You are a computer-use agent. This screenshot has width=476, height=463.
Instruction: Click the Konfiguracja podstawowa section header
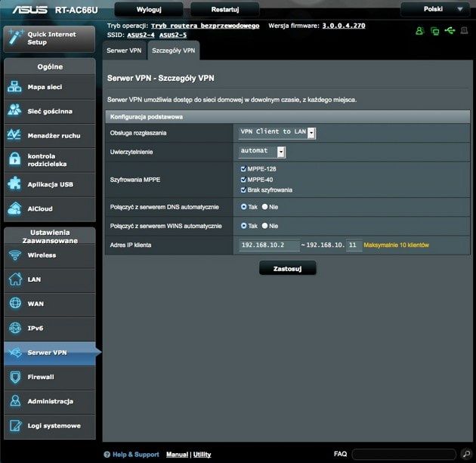(287, 117)
